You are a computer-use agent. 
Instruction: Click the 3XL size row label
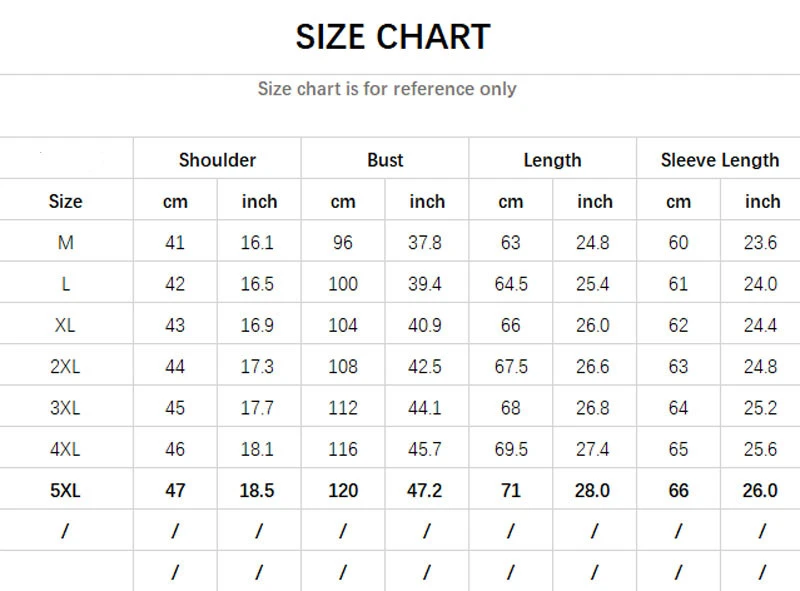coord(65,408)
